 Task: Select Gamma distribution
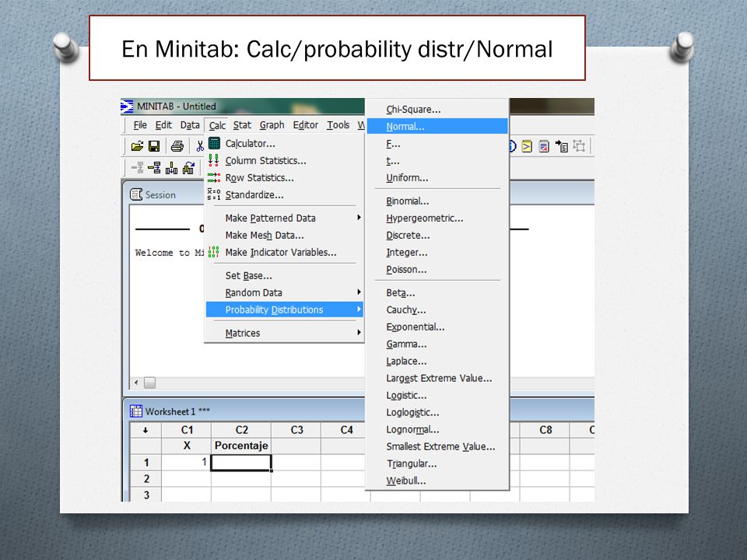click(x=437, y=345)
